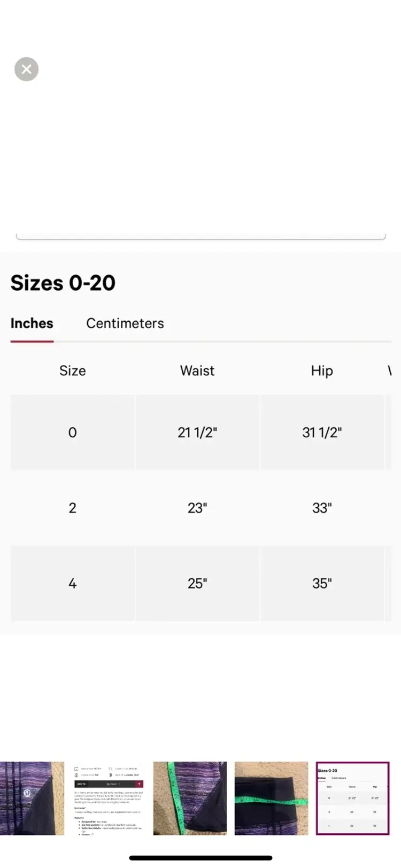Select the size 4 row cell
401x868 pixels.
pos(72,583)
